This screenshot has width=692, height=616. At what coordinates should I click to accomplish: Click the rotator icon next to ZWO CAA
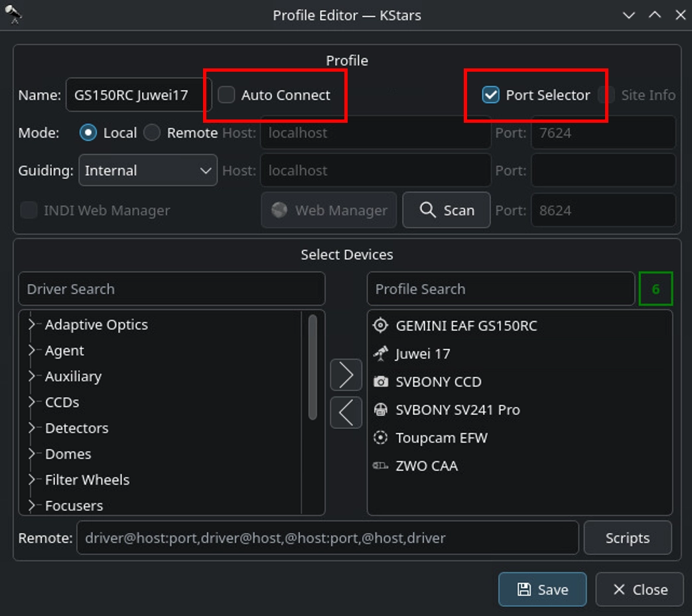(380, 466)
